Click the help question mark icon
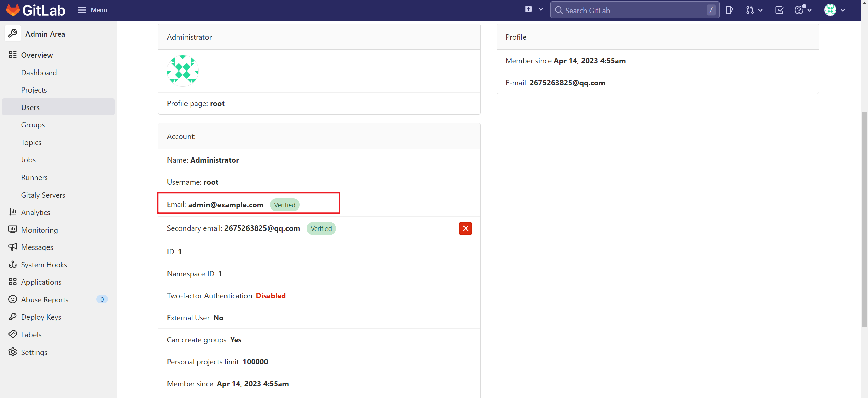 coord(799,10)
